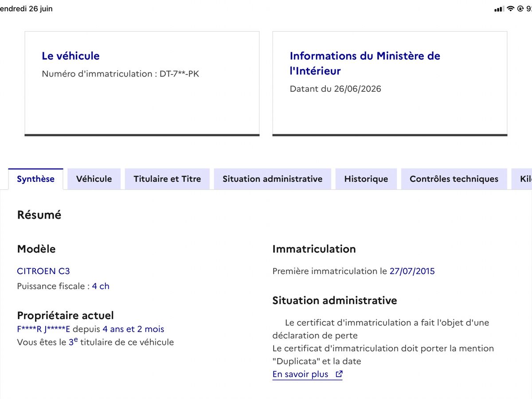Click the 4 ans et 2 mois duration
The height and width of the screenshot is (399, 532).
pos(133,329)
